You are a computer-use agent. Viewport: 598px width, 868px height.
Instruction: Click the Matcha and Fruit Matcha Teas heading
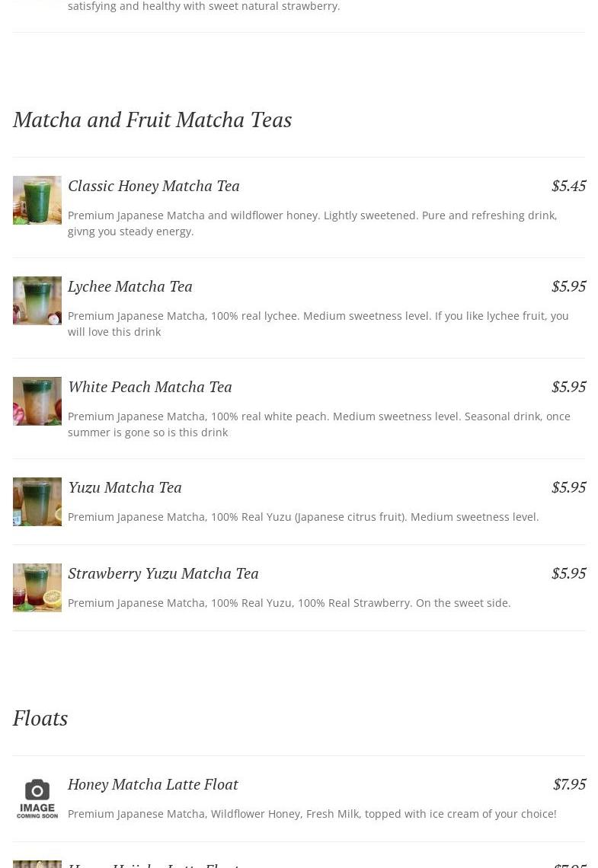click(152, 120)
